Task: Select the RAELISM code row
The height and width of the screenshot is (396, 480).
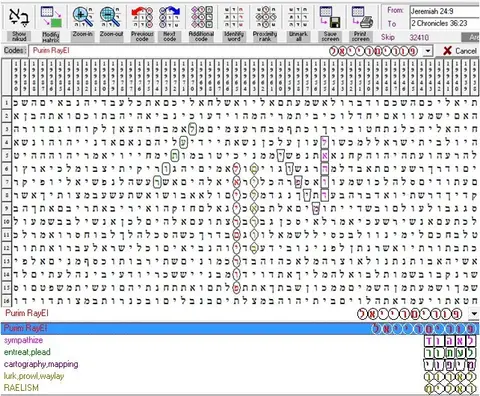Action: [240, 388]
